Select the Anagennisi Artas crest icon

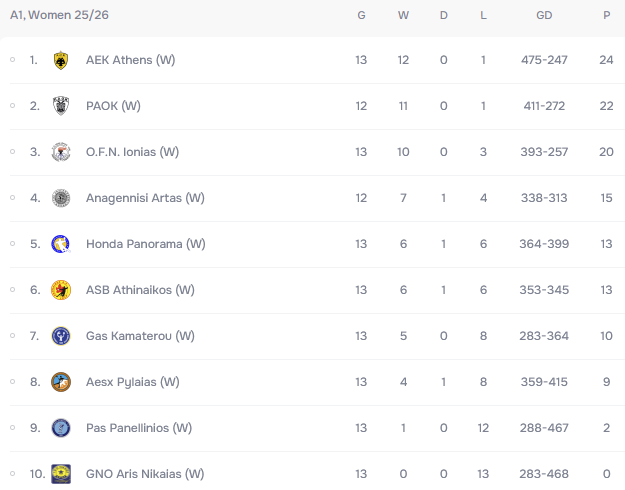(61, 198)
